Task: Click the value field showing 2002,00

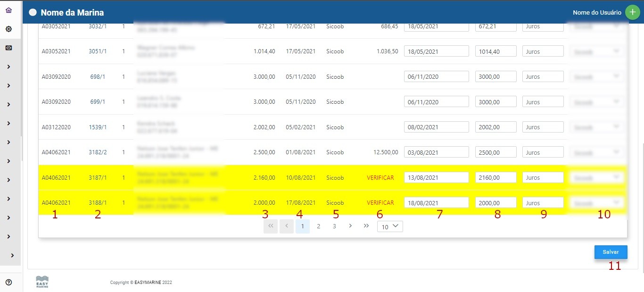Action: [495, 127]
